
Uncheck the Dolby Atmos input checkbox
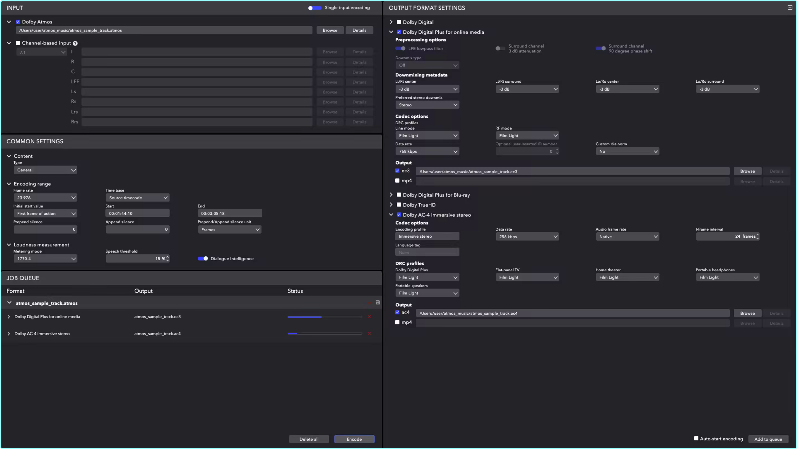click(x=18, y=22)
